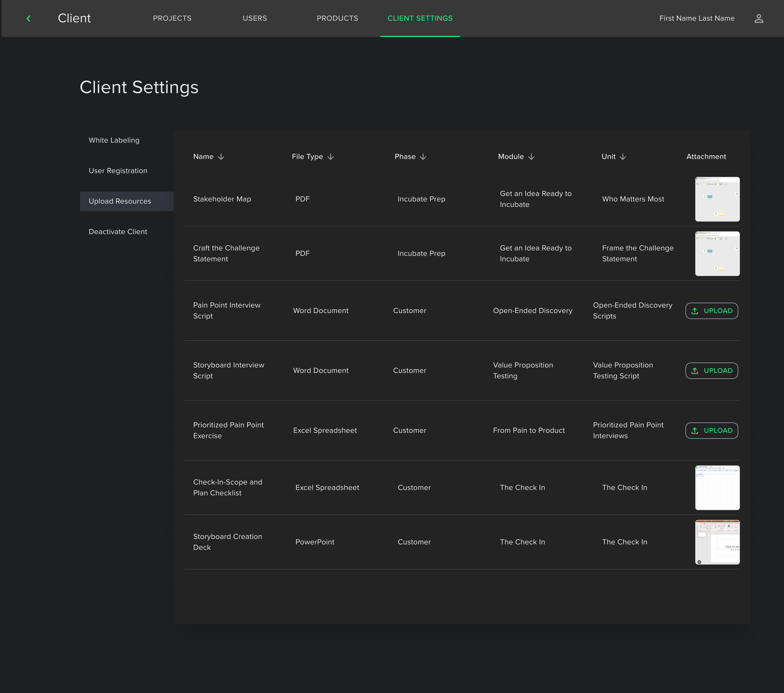Upload file for Storyboard Interview Script

[712, 370]
